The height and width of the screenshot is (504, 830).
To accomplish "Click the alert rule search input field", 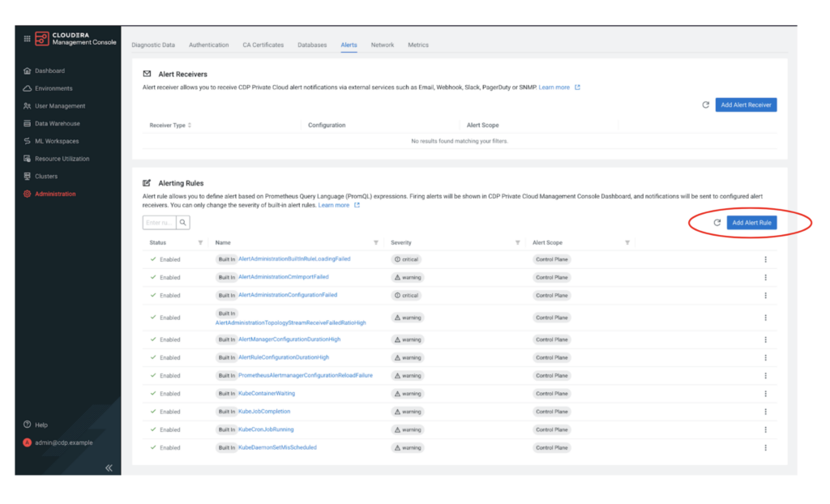I will (x=158, y=222).
